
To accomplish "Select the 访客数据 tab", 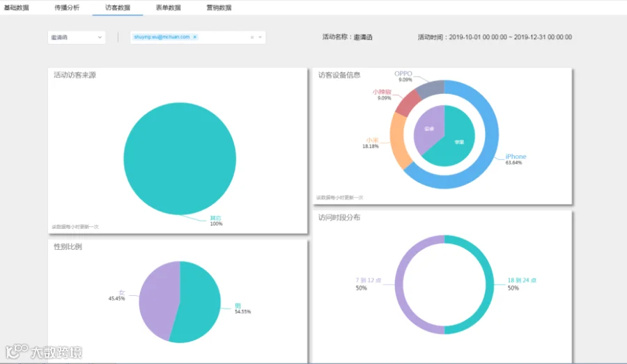I will tap(118, 8).
